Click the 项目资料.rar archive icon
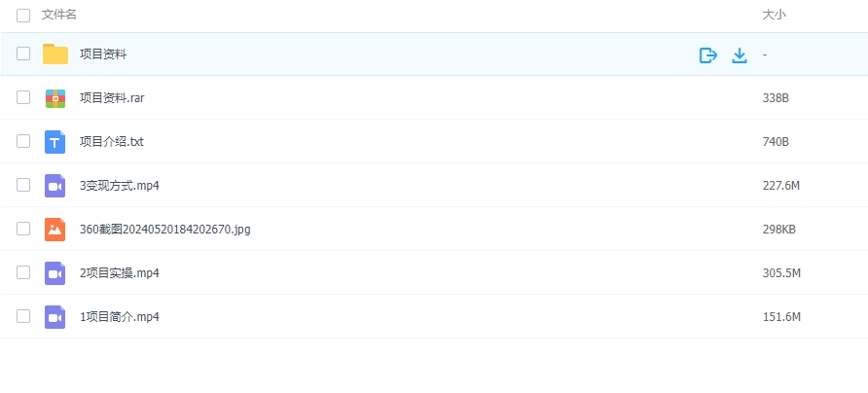Viewport: 868px width, 393px height. tap(55, 98)
